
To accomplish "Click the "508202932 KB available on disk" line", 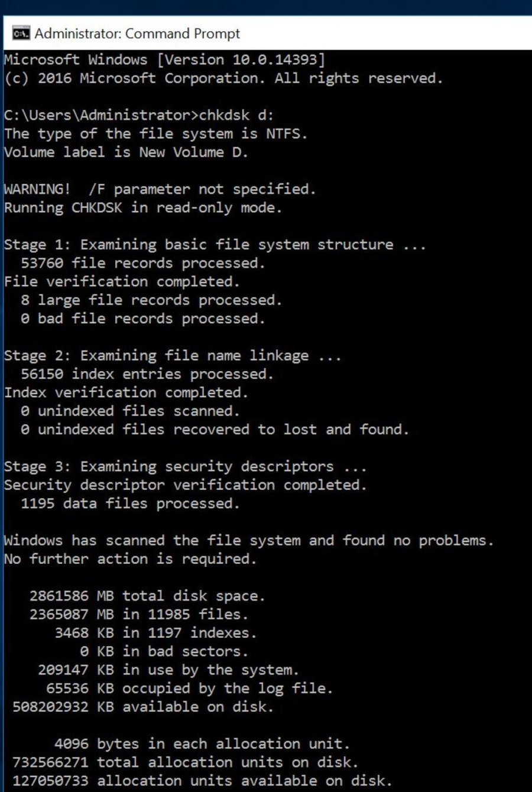I will click(x=143, y=707).
